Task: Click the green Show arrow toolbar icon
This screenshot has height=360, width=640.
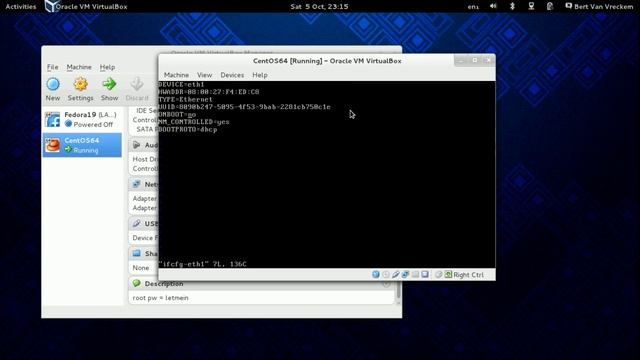Action: coord(109,84)
